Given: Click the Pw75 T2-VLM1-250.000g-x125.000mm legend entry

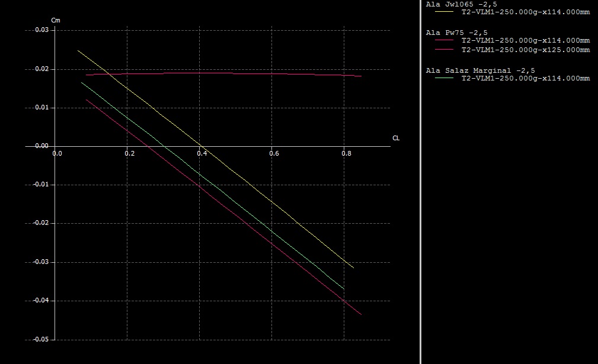Looking at the screenshot, I should 525,50.
